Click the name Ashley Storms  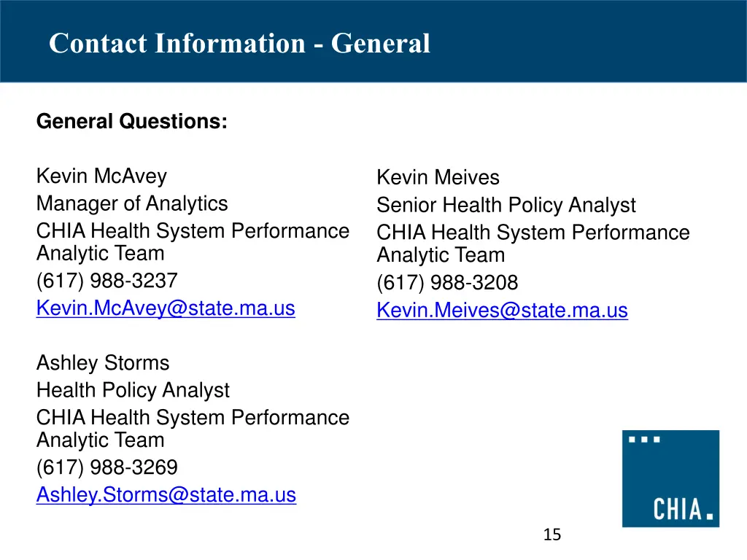click(103, 363)
